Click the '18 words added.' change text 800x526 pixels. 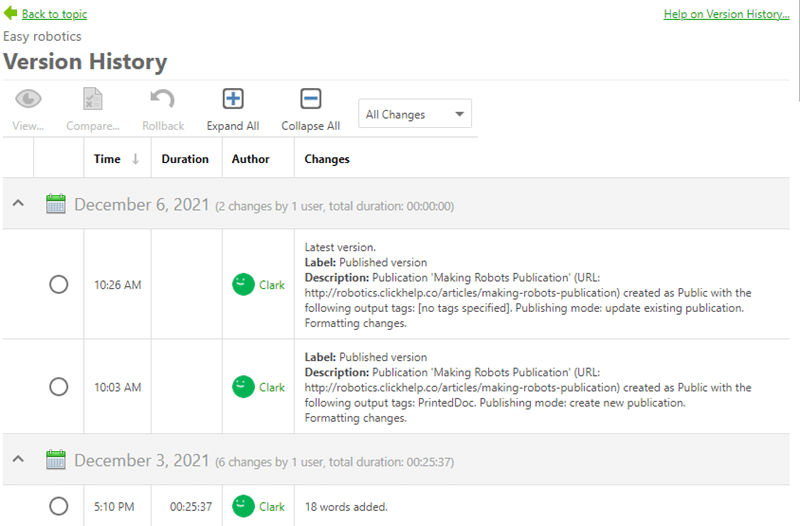[x=346, y=507]
